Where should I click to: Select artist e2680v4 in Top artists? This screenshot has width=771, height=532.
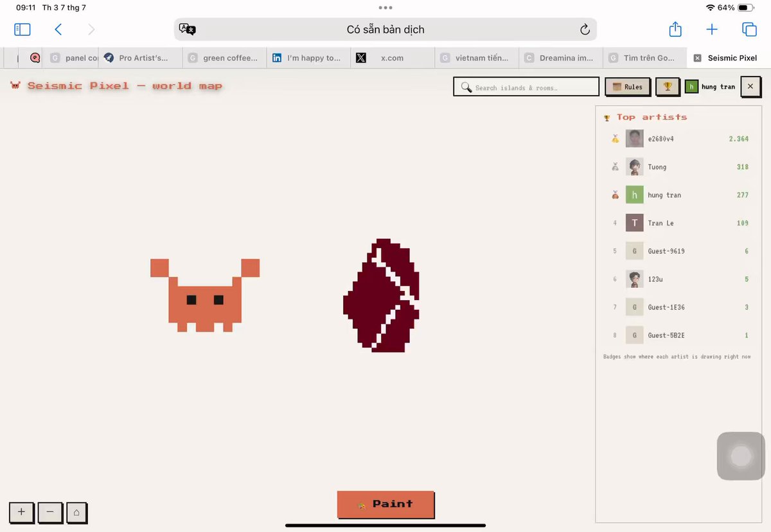point(680,139)
